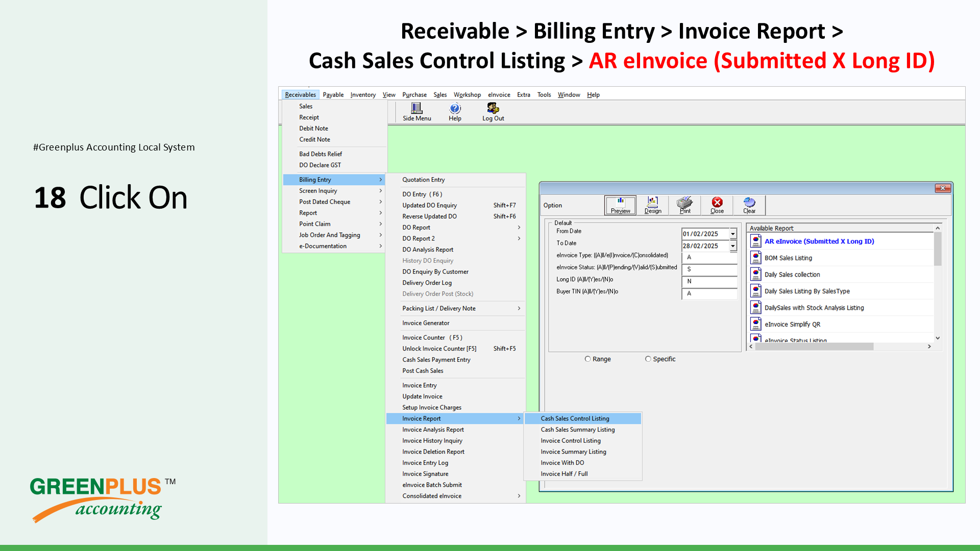Open the Receivables menu
Viewport: 980px width, 551px height.
point(300,95)
